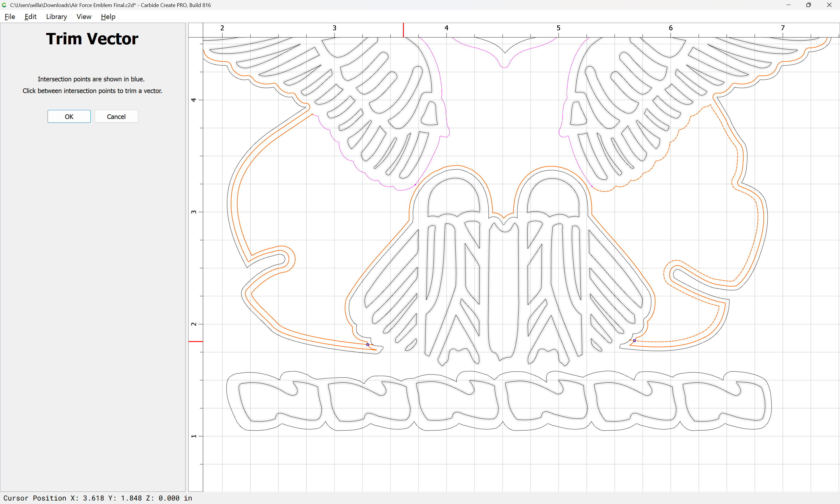Click text 'Intersection points are shown in blue.'
The width and height of the screenshot is (840, 504).
click(x=91, y=79)
